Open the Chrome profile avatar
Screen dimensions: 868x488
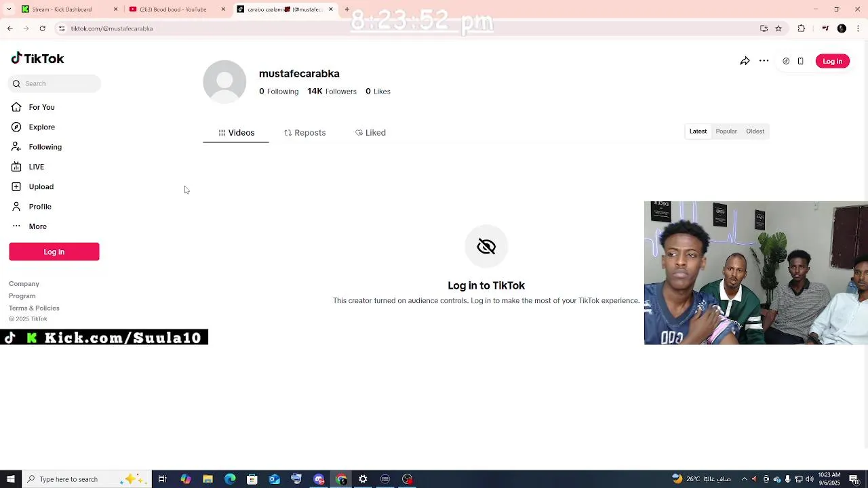tap(842, 28)
